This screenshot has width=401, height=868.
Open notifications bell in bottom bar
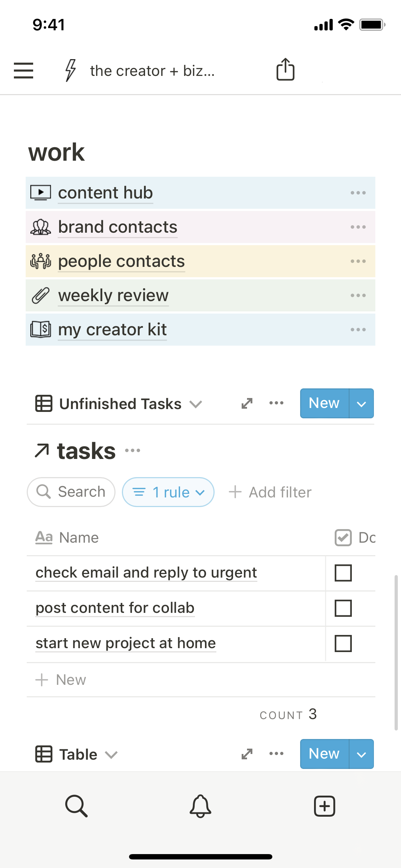200,806
